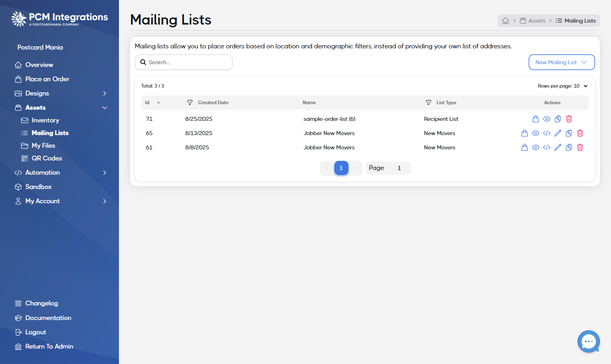Go to Place an Order
Screen dimensions: 611x364
coord(42,79)
